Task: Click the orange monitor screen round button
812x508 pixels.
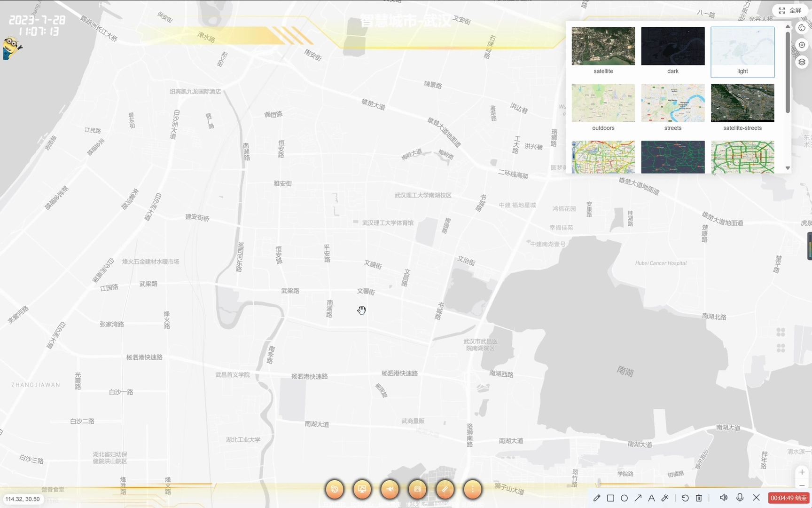Action: (362, 489)
